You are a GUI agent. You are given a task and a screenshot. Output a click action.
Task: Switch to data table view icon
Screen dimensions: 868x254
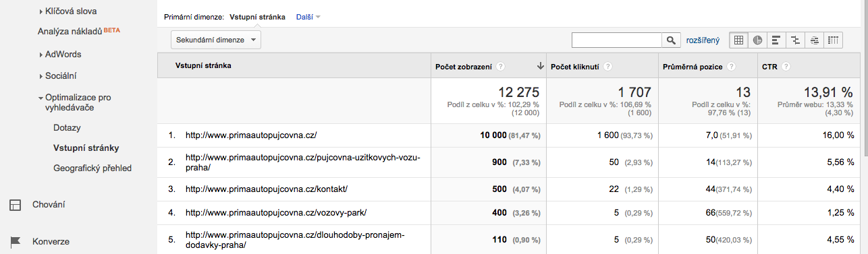[x=739, y=40]
